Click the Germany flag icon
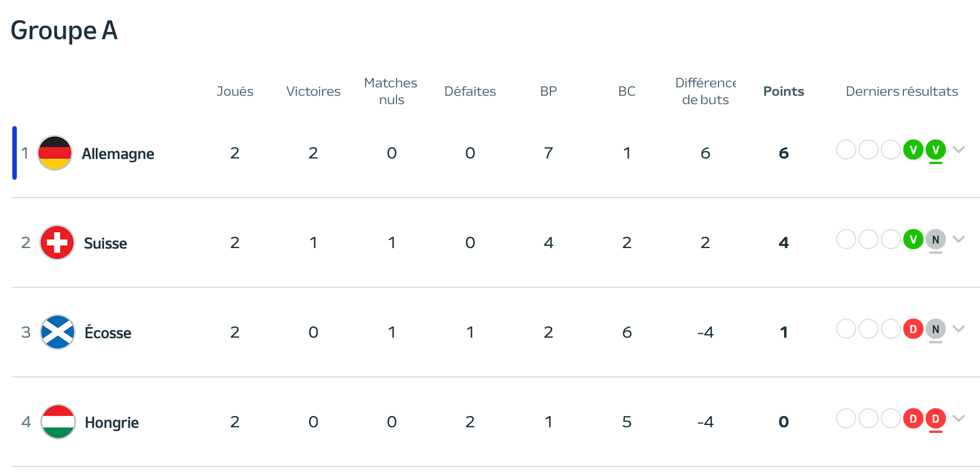Screen dimensions: 980x476 point(55,153)
